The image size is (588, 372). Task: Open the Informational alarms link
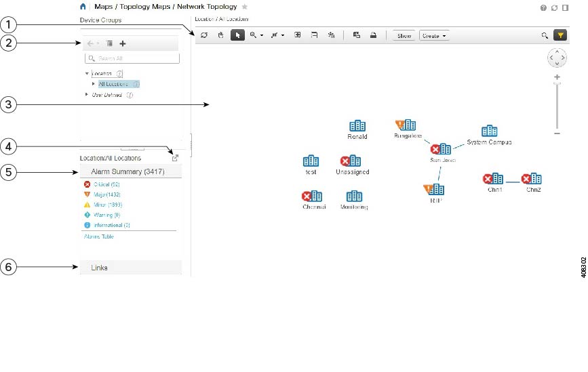point(112,225)
